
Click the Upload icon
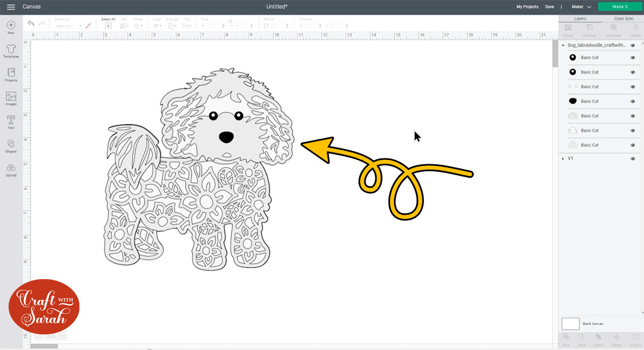11,169
